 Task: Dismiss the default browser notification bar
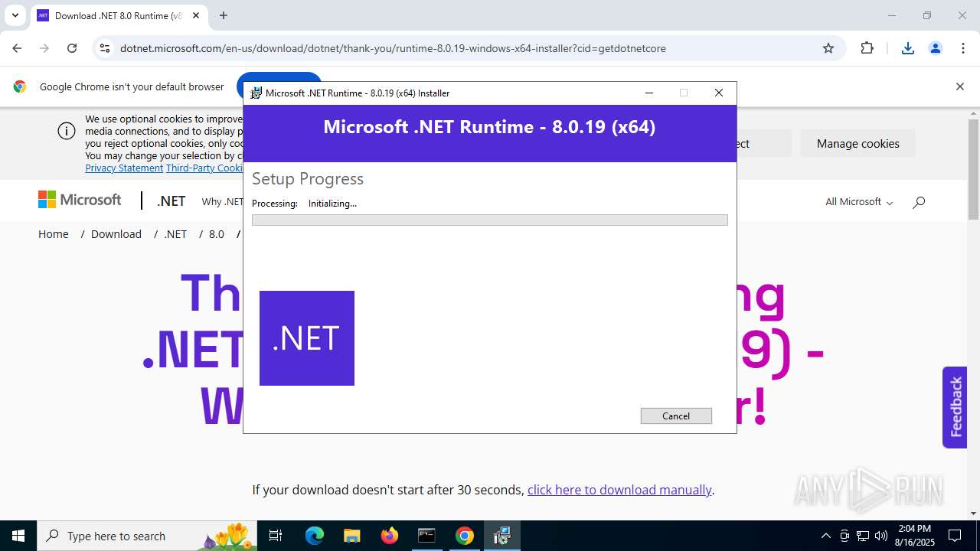[959, 86]
